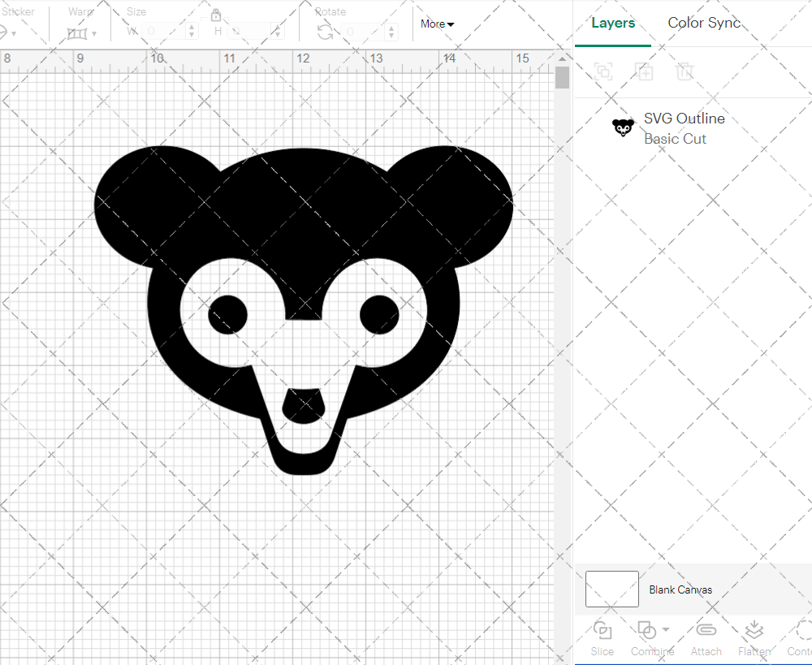Click the Flatten icon
Viewport: 812px width, 665px height.
tap(754, 630)
